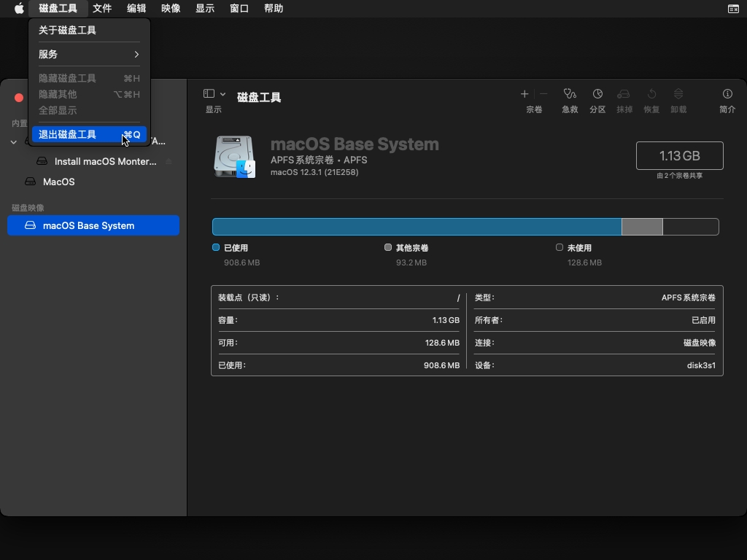
Task: Open the Help (帮助) menu
Action: point(274,9)
